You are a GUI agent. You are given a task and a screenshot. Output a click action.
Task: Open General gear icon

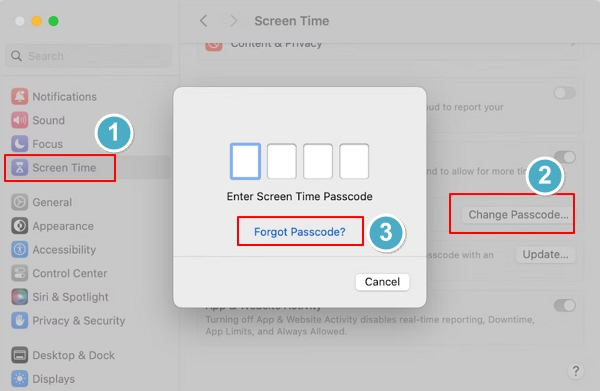click(x=20, y=202)
